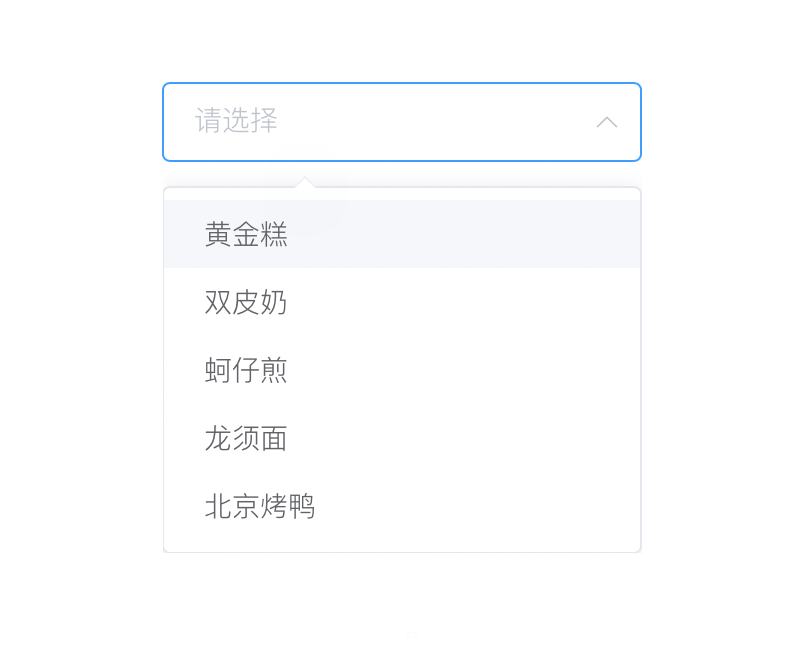Hide the option list via chevron arrow
This screenshot has height=650, width=800.
click(x=606, y=122)
